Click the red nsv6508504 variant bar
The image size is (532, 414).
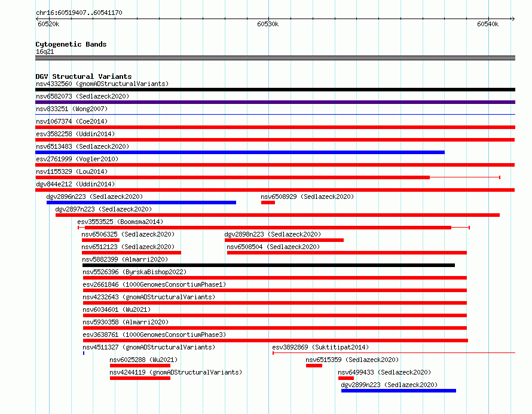point(347,253)
